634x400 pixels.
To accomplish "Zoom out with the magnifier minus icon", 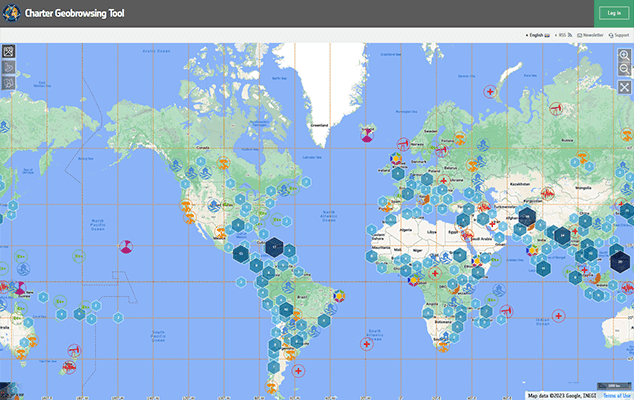I will click(624, 69).
